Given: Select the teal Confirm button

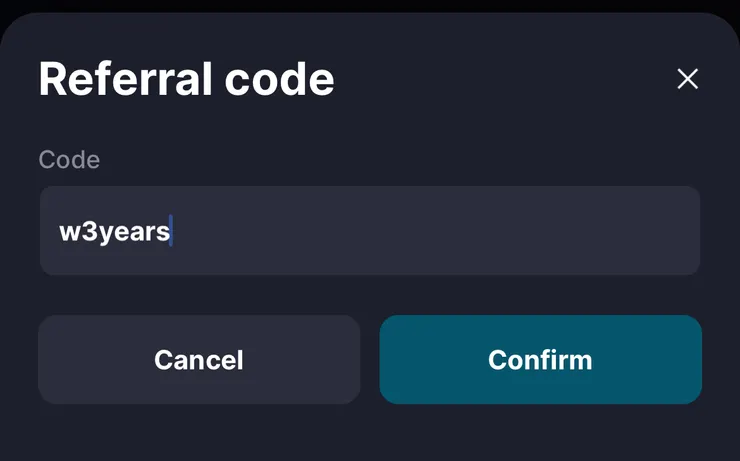Looking at the screenshot, I should click(540, 360).
